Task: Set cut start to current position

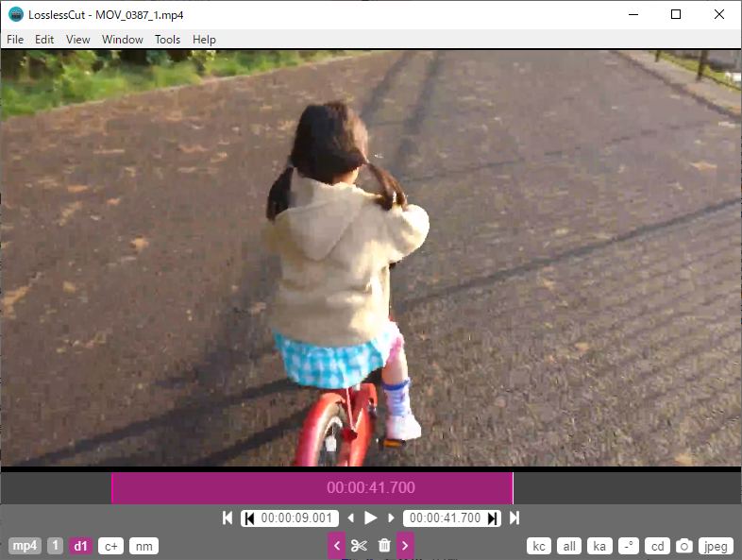Action: (x=250, y=518)
